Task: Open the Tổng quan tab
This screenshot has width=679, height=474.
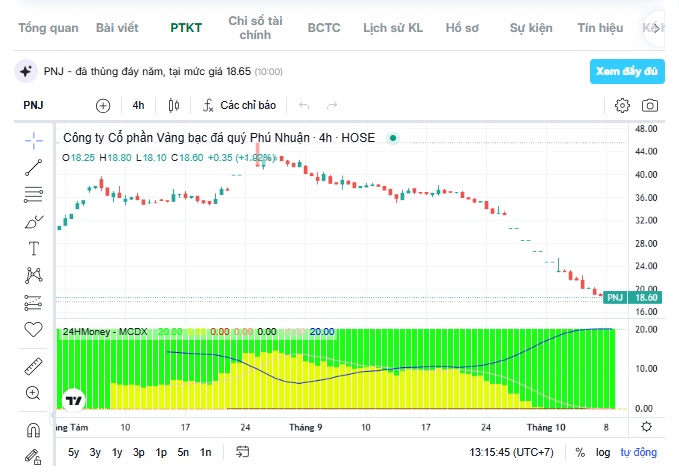Action: coord(48,28)
